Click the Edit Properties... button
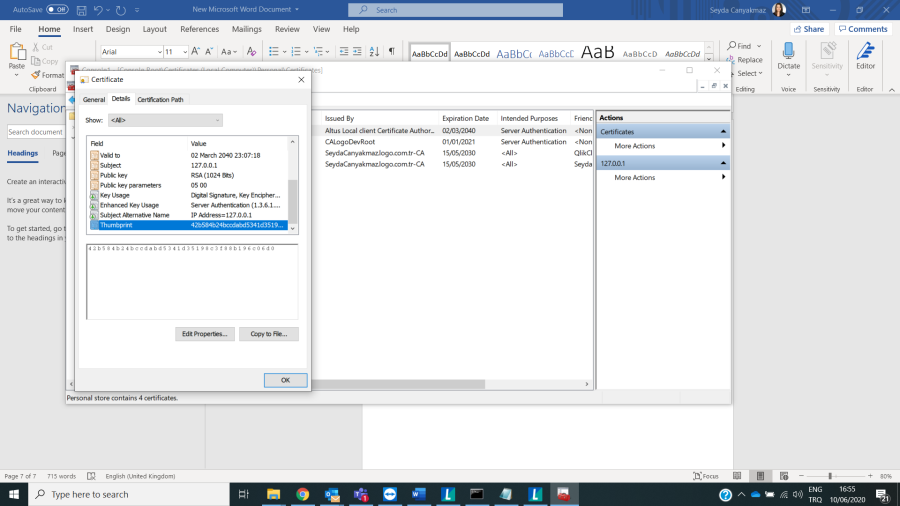The image size is (900, 506). pos(204,334)
